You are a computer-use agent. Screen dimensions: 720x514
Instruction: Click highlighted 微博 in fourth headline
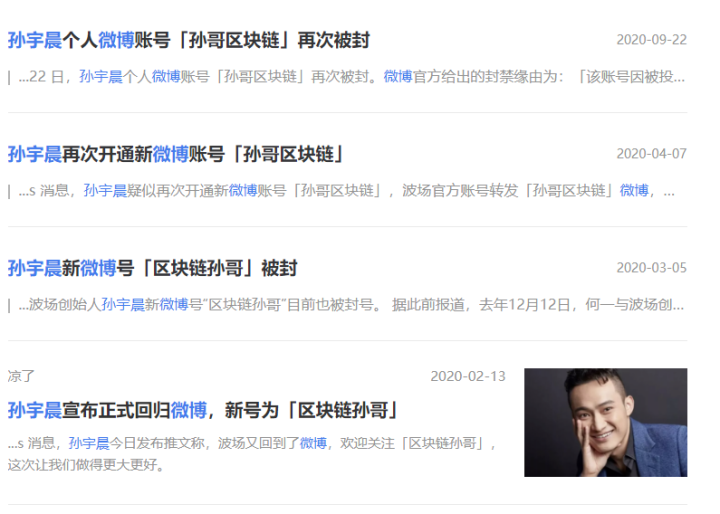189,410
